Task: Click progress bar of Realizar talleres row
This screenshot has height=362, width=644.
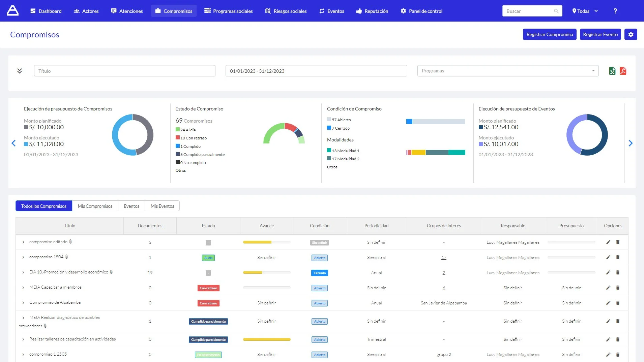Action: click(267, 339)
